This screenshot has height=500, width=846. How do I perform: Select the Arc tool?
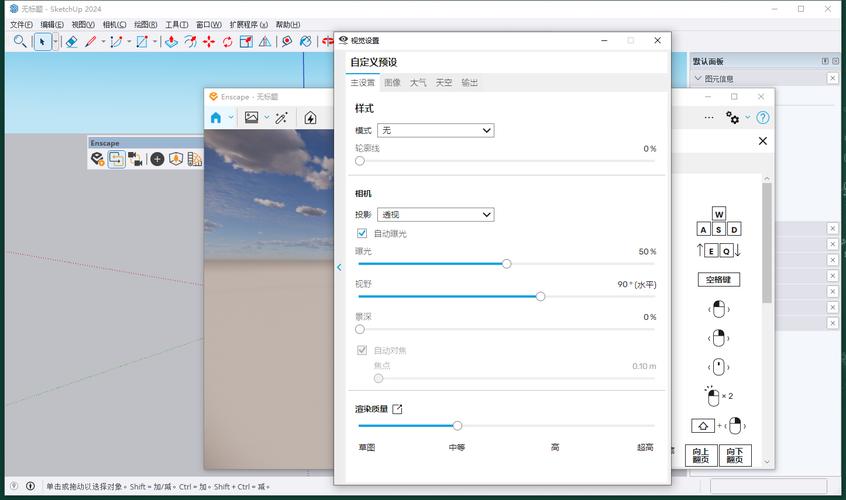pos(116,42)
